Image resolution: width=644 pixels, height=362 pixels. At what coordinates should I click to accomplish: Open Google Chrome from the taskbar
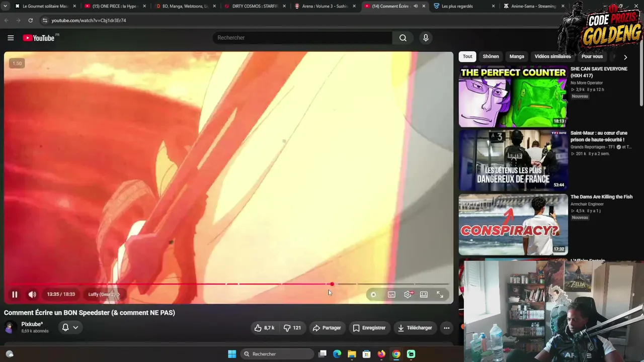coord(396,354)
